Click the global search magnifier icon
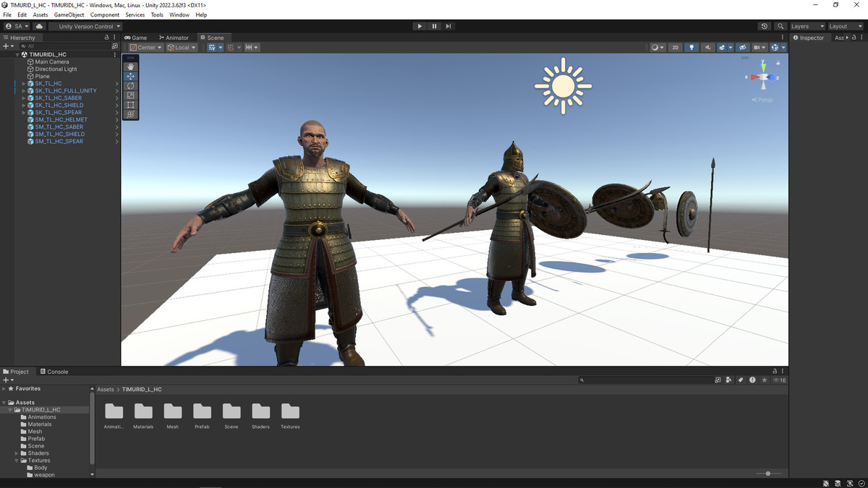Screen dimensions: 868x488 click(x=780, y=26)
